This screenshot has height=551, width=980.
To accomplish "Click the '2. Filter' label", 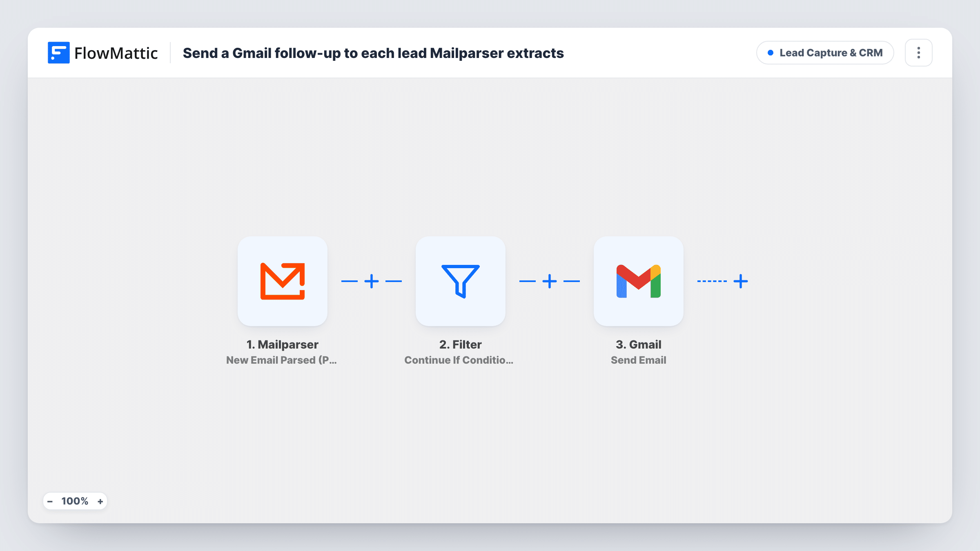I will click(x=461, y=344).
